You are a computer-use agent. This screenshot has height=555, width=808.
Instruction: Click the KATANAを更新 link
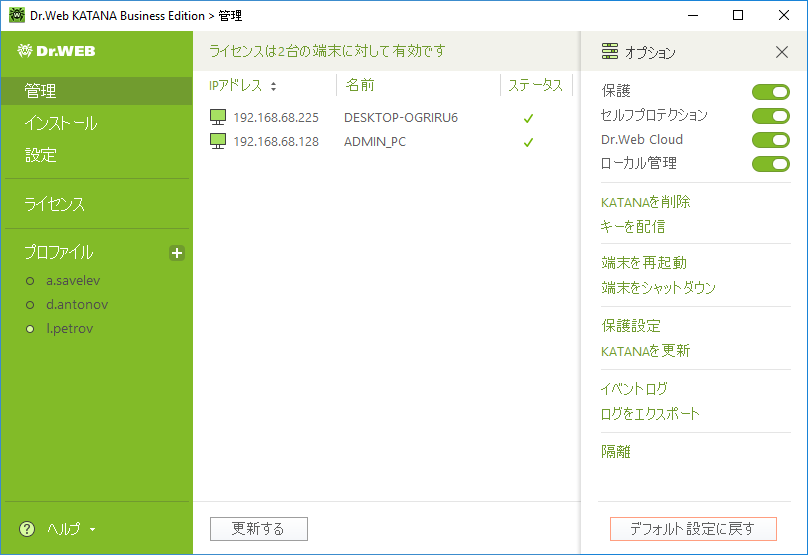645,351
